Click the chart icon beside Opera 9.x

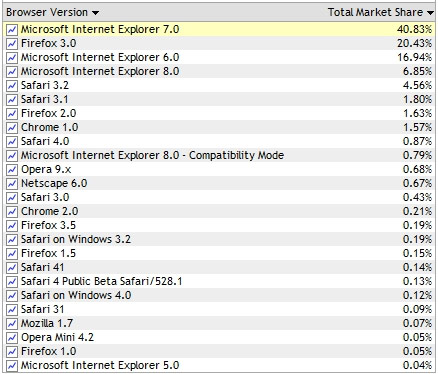pos(12,170)
